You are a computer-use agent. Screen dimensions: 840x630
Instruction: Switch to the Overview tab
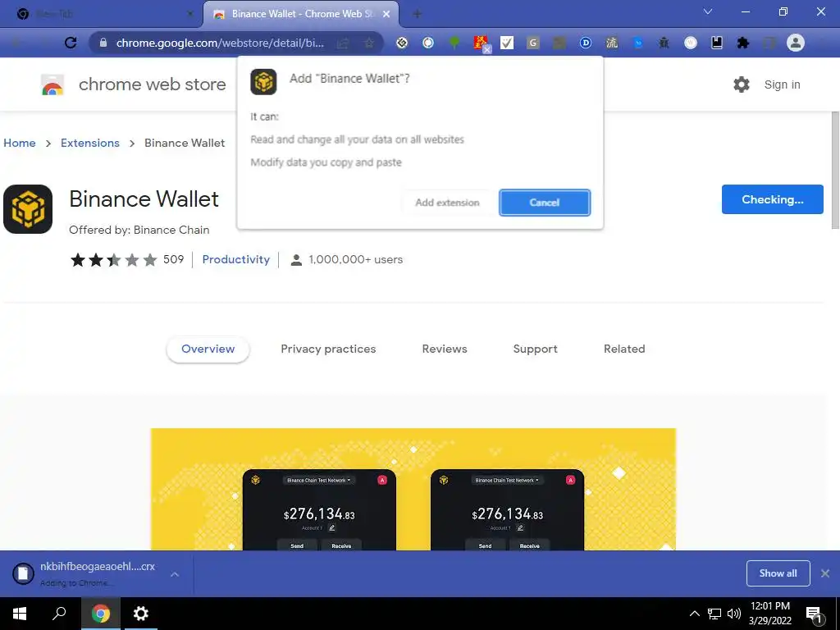[x=208, y=349]
